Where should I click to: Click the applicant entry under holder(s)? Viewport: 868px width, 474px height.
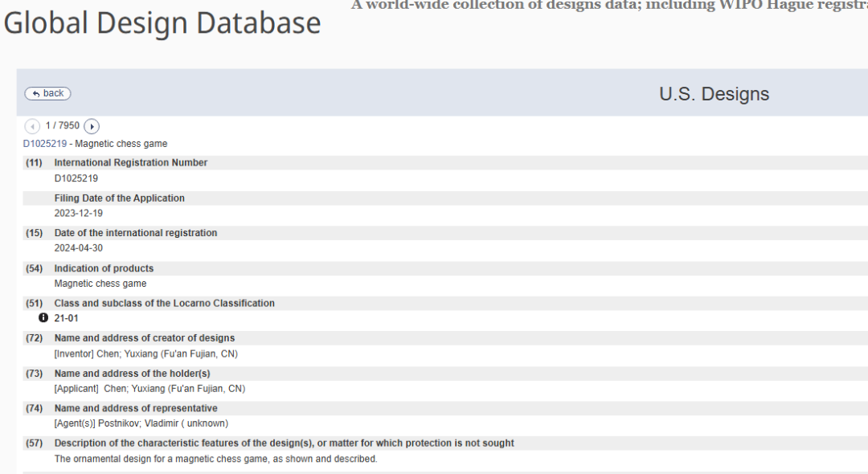tap(149, 389)
